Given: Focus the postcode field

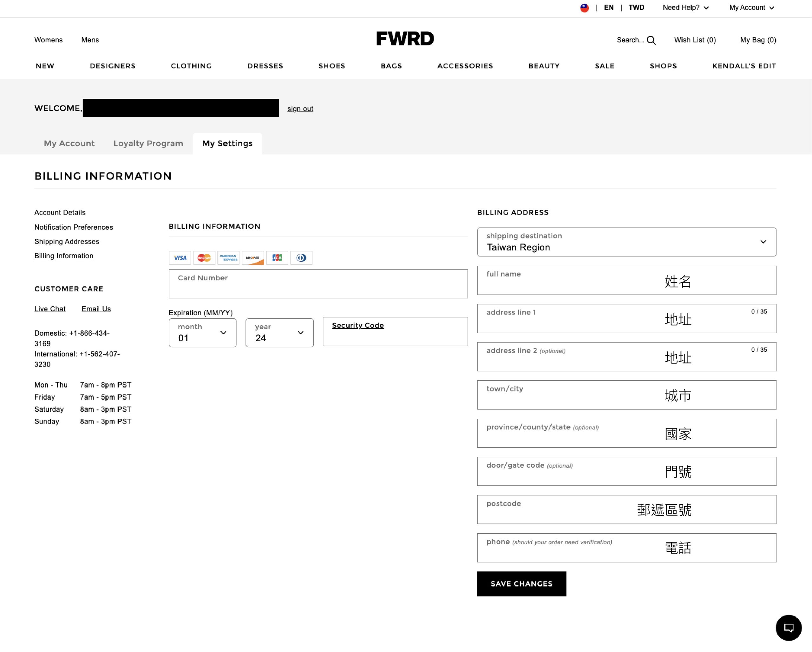Looking at the screenshot, I should [626, 509].
